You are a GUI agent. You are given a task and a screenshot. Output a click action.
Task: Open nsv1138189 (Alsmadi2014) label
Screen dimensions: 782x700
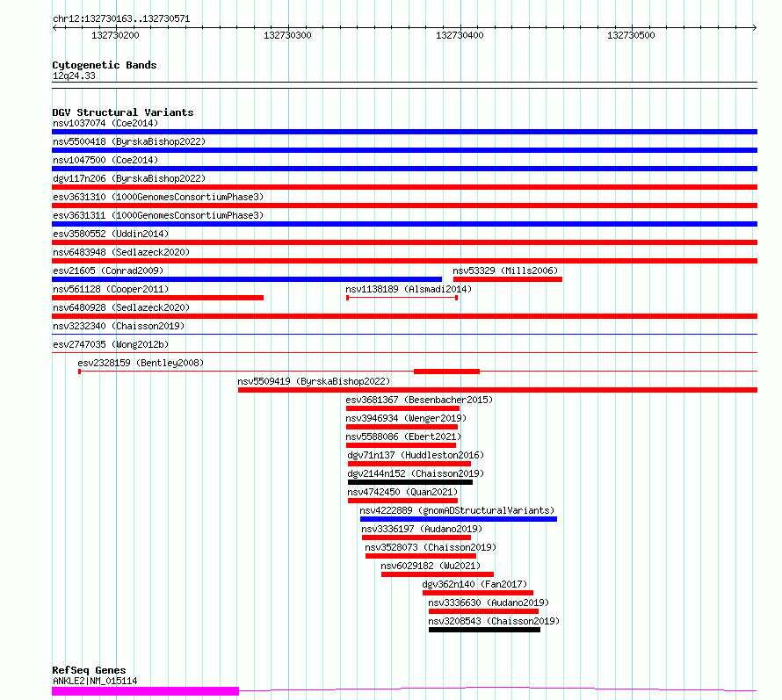click(x=409, y=289)
